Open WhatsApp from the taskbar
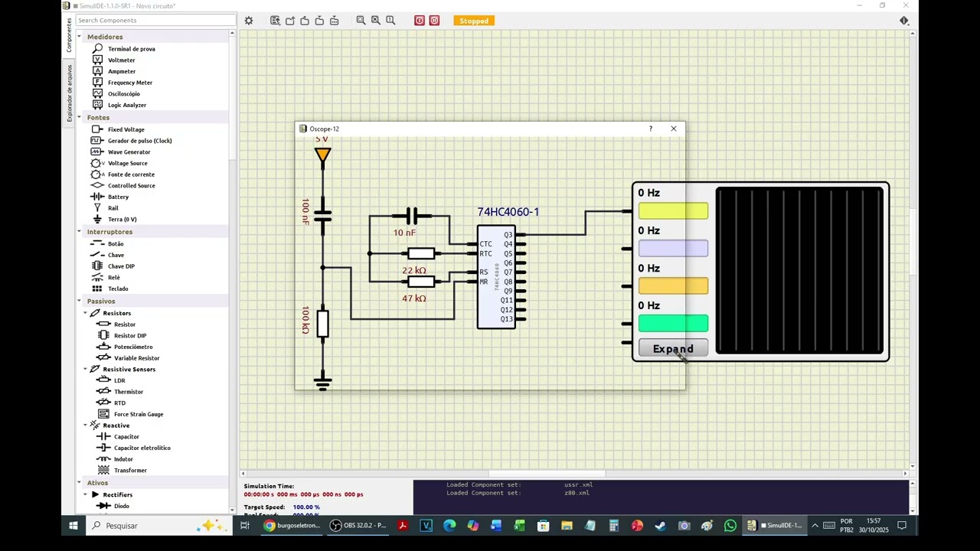The height and width of the screenshot is (551, 980). (x=730, y=526)
